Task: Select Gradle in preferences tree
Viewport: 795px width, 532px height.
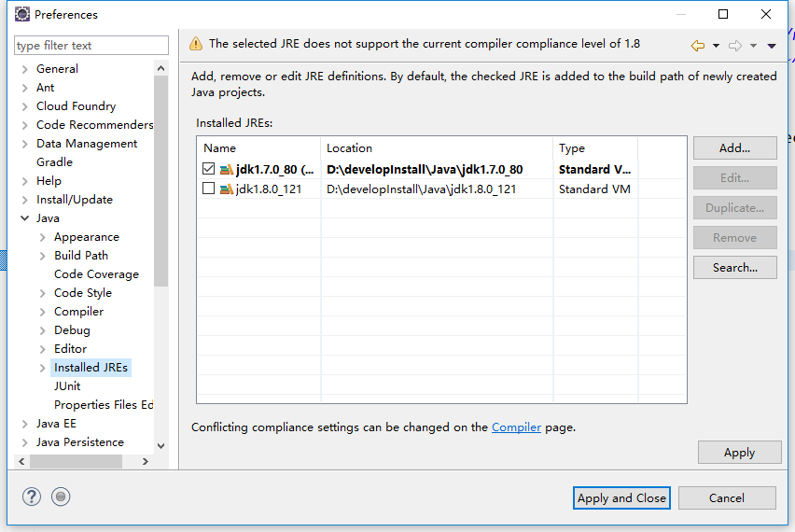Action: (x=54, y=162)
